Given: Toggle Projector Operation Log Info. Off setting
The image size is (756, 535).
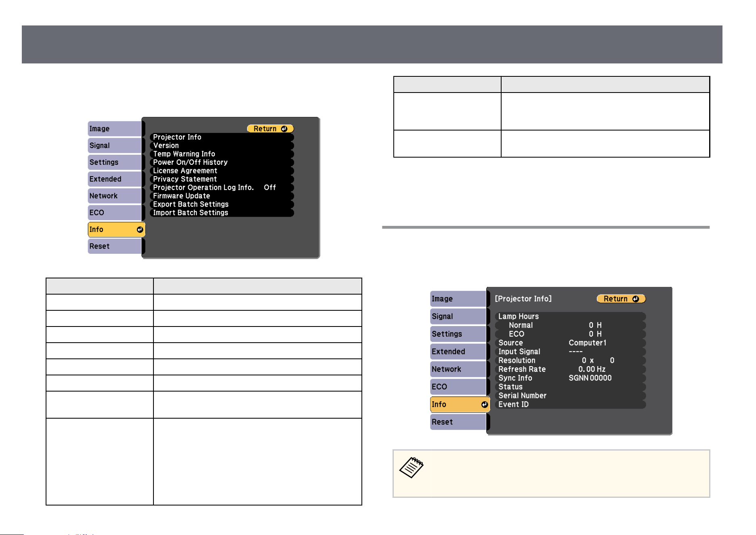Looking at the screenshot, I should click(222, 187).
